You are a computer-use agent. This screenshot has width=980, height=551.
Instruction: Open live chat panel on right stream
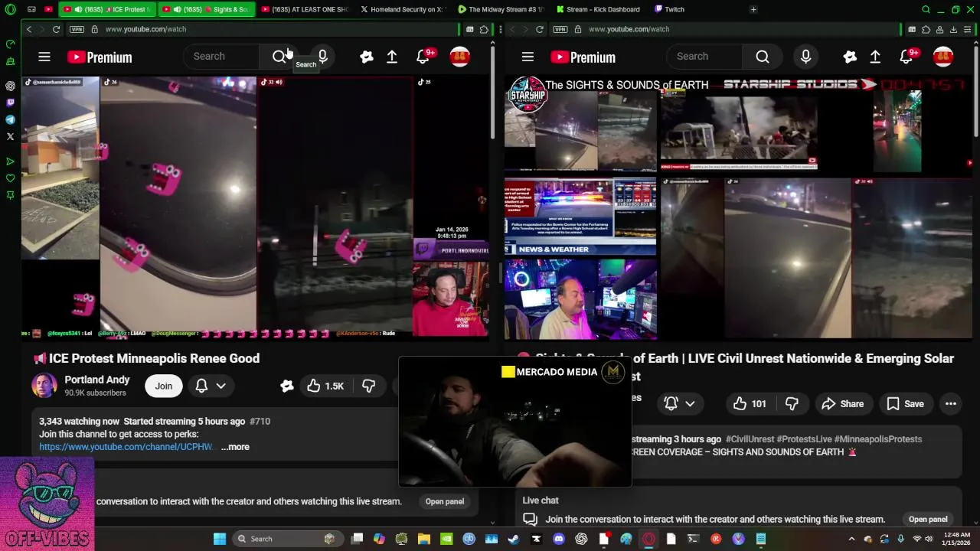[928, 520]
